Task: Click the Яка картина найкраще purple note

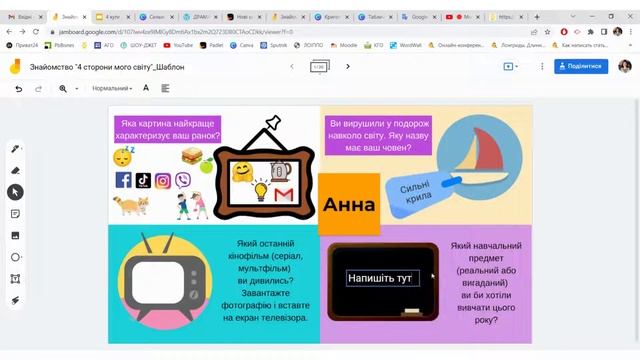Action: [x=168, y=129]
